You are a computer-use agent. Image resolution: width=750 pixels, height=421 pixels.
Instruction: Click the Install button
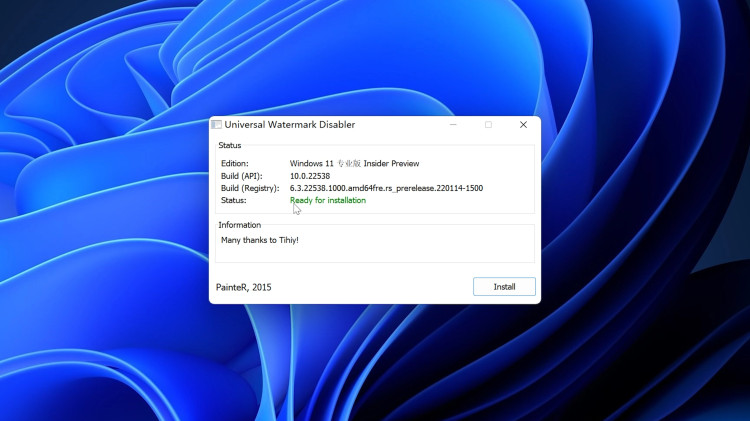(x=504, y=287)
